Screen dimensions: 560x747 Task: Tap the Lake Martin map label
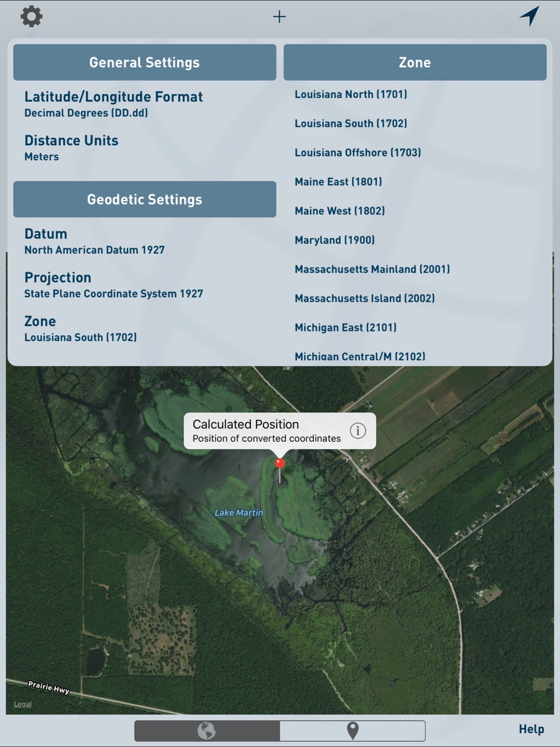pyautogui.click(x=239, y=512)
